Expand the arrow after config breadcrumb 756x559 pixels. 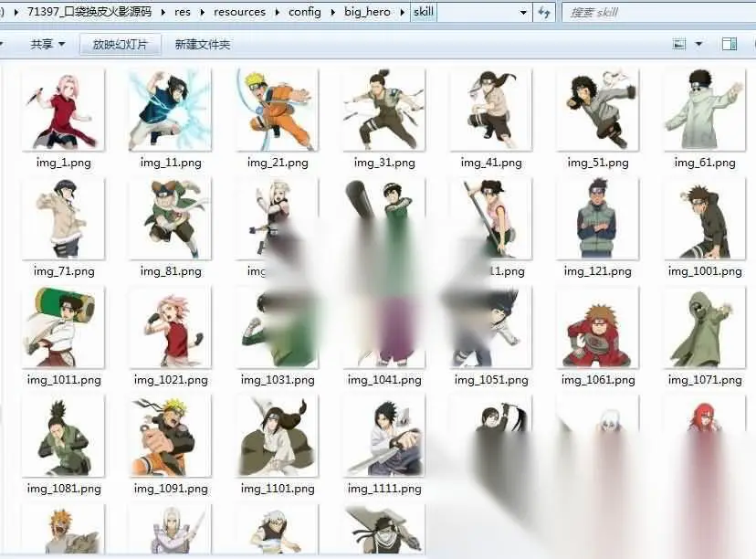[x=332, y=13]
